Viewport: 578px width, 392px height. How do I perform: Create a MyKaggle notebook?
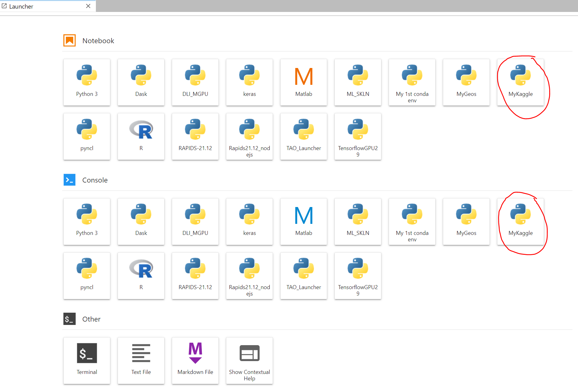point(520,82)
